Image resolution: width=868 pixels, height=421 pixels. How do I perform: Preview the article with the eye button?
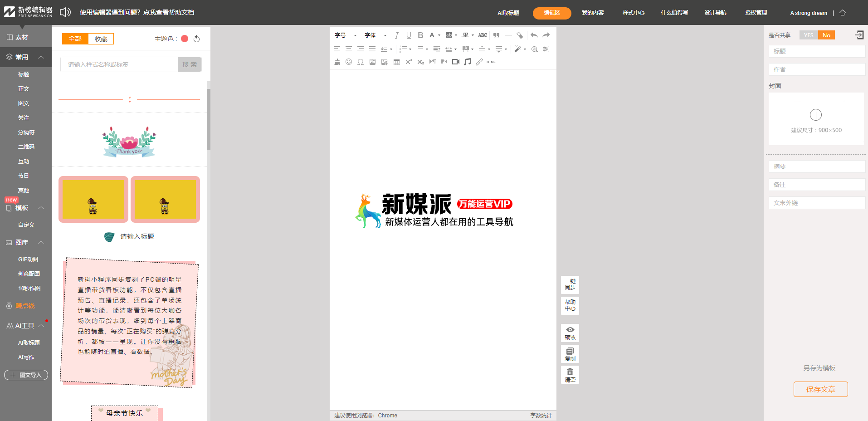[570, 333]
